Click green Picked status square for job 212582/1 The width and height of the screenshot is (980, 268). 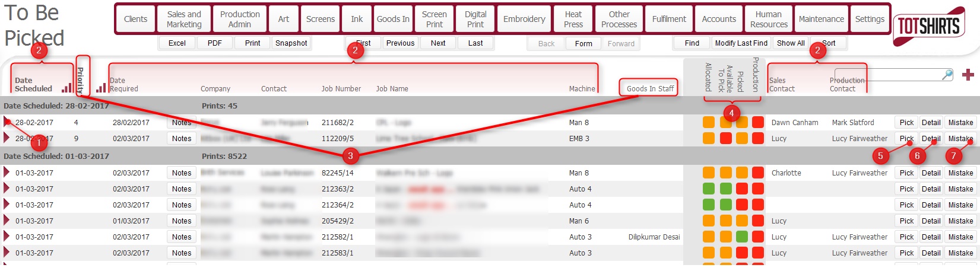pyautogui.click(x=742, y=237)
